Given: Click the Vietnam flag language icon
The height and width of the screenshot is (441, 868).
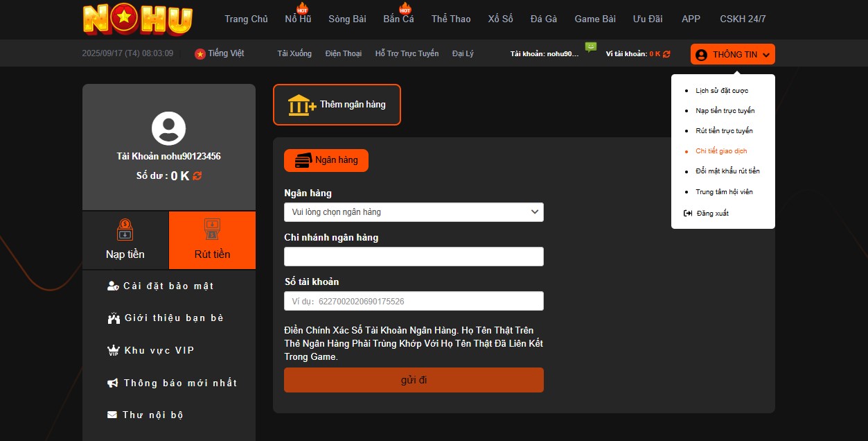Looking at the screenshot, I should point(200,54).
